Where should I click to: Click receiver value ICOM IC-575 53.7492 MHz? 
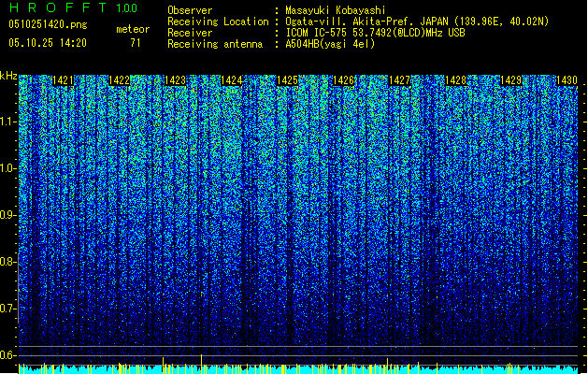[x=376, y=33]
